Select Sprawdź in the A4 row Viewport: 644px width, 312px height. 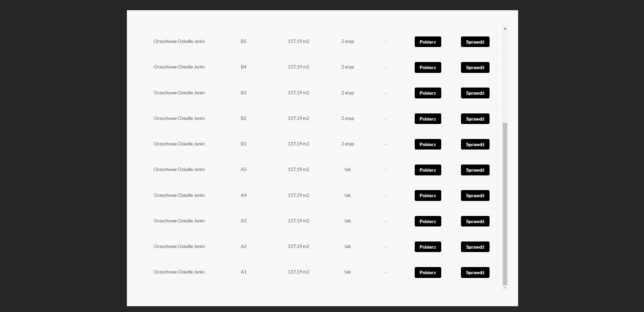pyautogui.click(x=475, y=196)
